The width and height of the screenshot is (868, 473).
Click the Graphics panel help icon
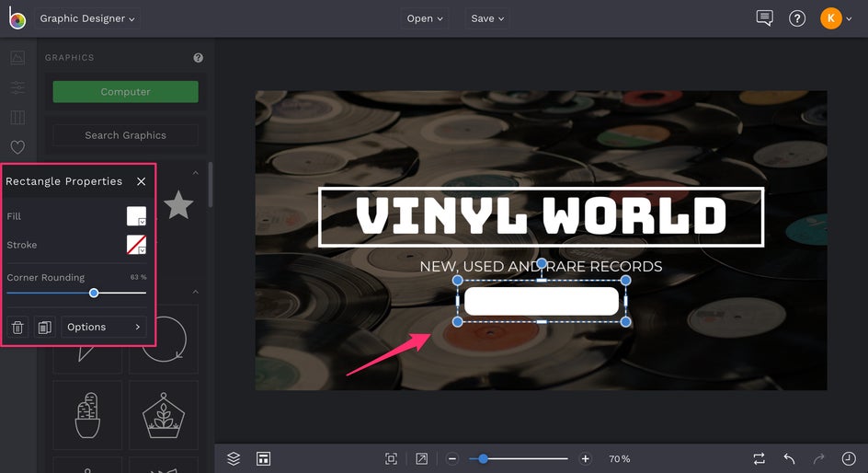pyautogui.click(x=199, y=58)
